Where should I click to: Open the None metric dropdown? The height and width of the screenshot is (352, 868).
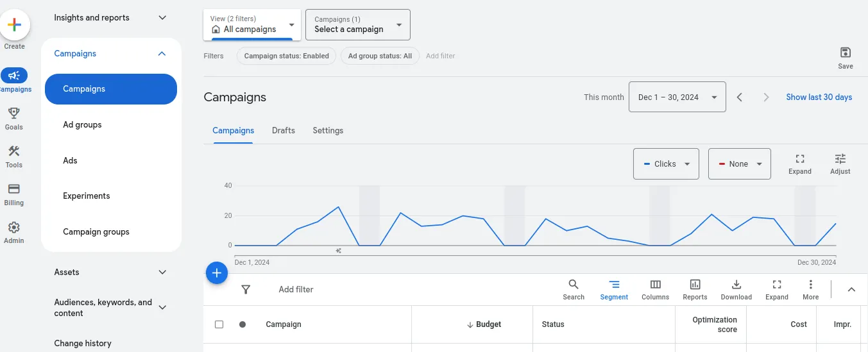pos(739,164)
